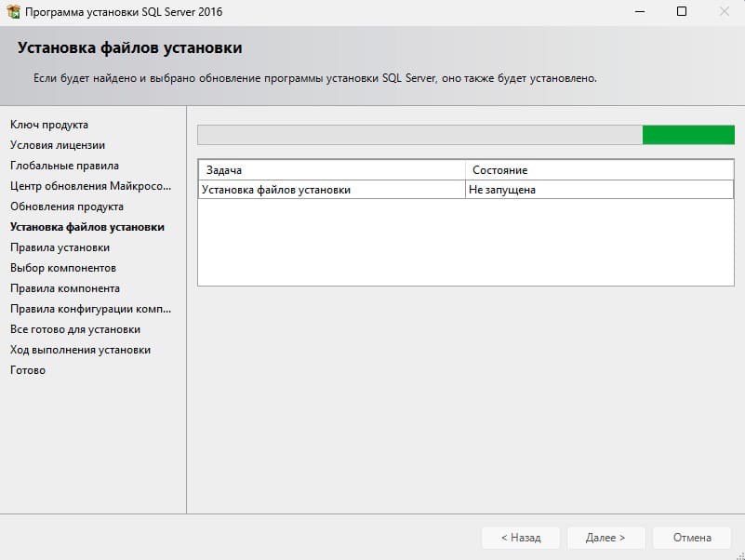
Task: Select the 'Правила компонента' step
Action: (65, 288)
